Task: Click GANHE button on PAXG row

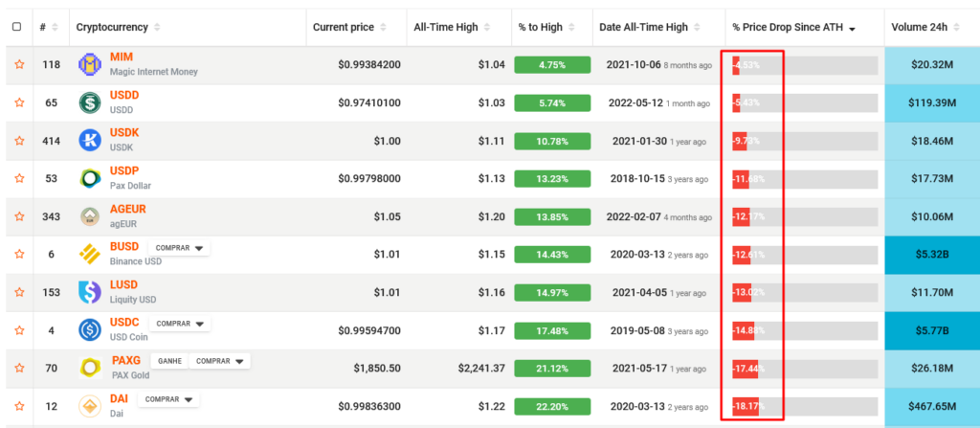Action: [x=169, y=361]
